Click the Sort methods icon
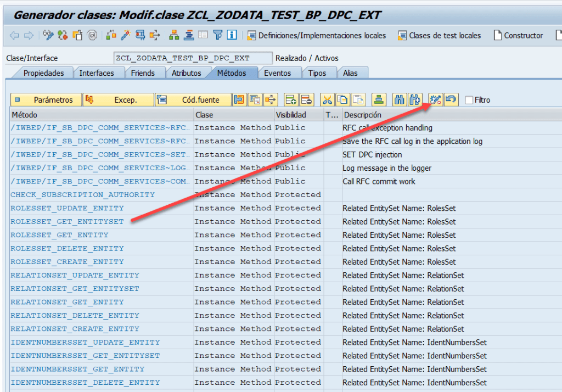 pos(379,99)
